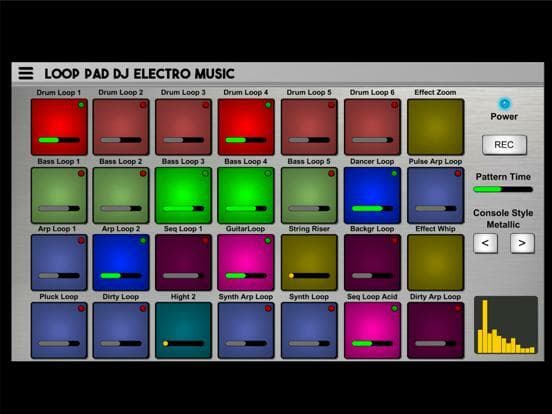
Task: Toggle the Power indicator light
Action: coord(504,104)
